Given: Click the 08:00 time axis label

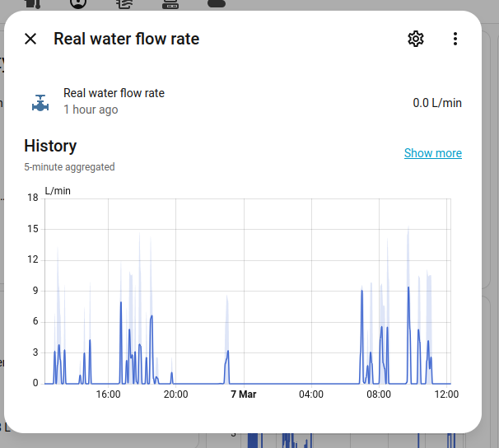Looking at the screenshot, I should (379, 394).
